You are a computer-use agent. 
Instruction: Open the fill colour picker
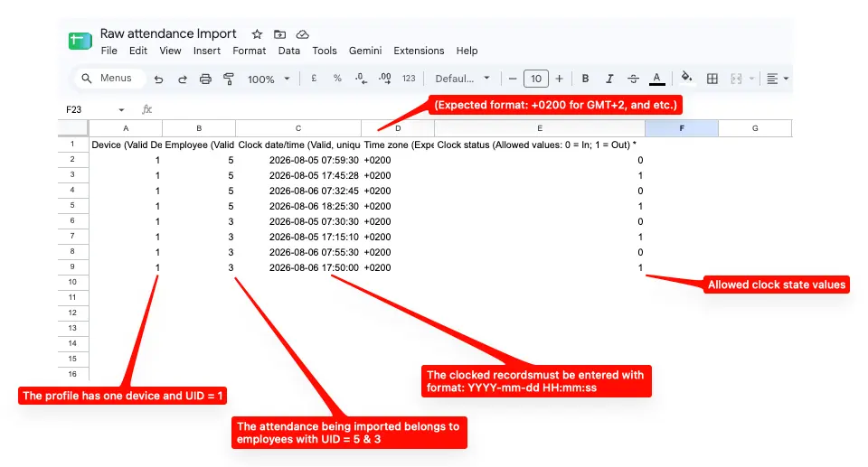686,78
